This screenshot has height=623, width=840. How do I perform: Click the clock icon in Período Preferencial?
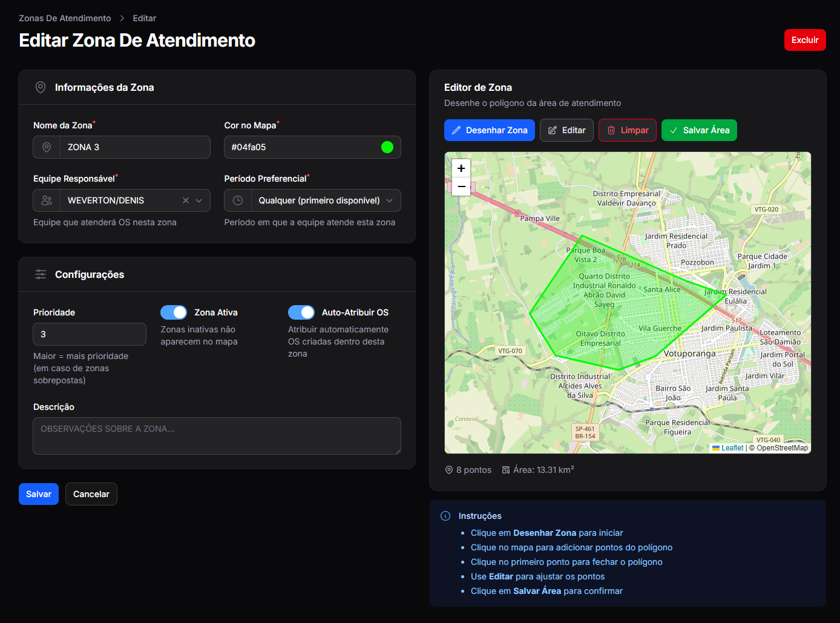pyautogui.click(x=238, y=200)
